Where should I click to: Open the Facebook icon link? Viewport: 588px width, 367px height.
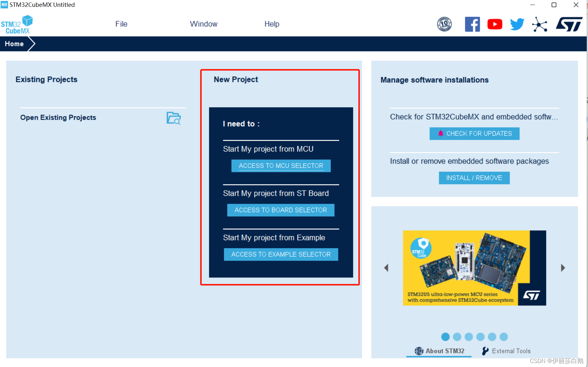tap(472, 24)
